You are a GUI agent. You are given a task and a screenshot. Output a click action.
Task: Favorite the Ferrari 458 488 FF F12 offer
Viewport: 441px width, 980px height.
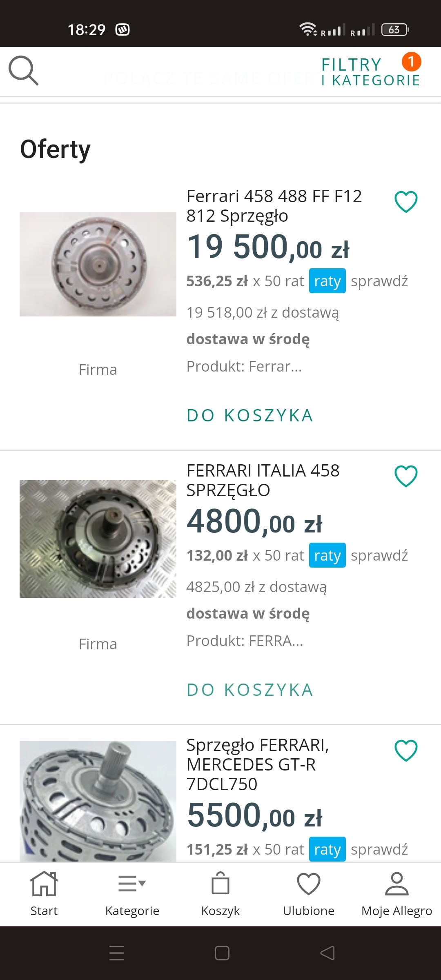[x=406, y=202]
